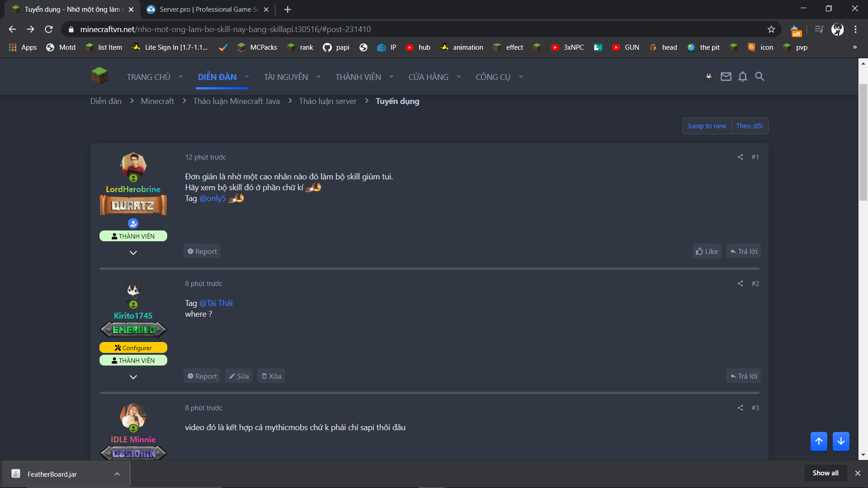Image resolution: width=868 pixels, height=488 pixels.
Task: Open the inbox envelope icon
Action: tap(726, 77)
